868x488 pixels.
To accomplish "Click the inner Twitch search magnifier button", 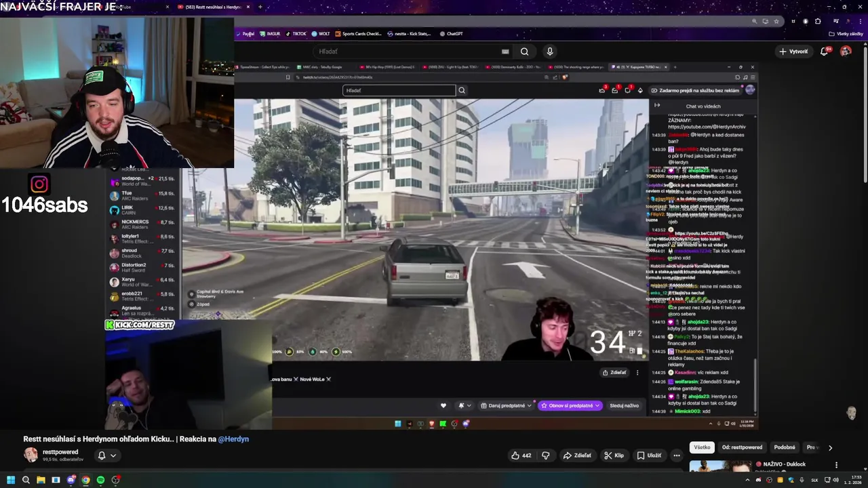I will tap(462, 90).
